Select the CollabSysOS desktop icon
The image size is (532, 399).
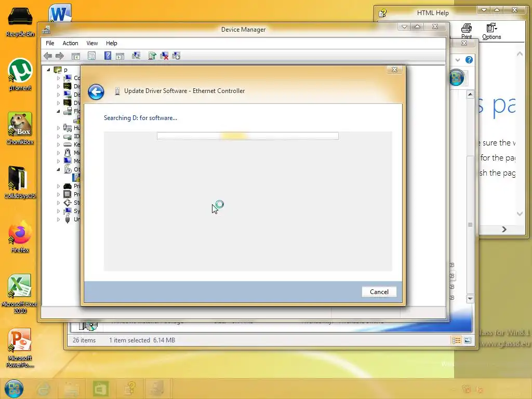20,182
